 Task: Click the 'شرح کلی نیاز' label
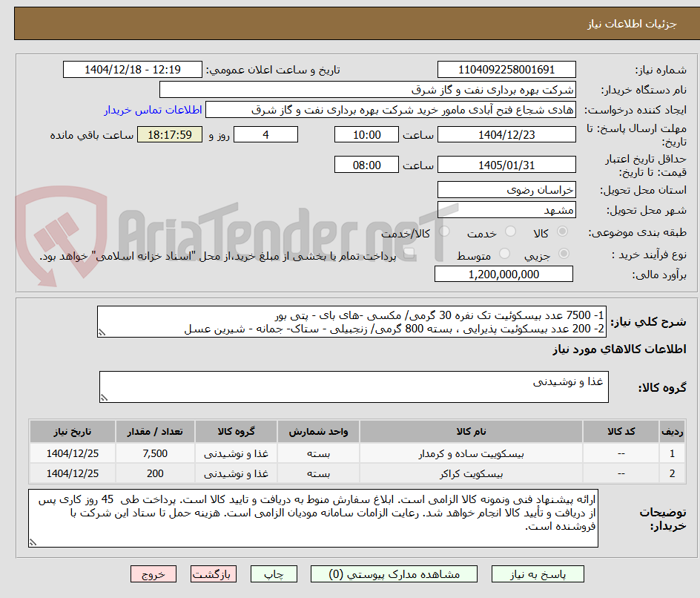648,322
